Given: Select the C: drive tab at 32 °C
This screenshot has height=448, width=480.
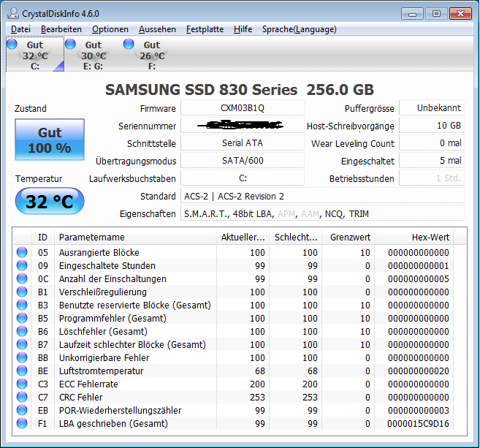Looking at the screenshot, I should click(x=35, y=55).
